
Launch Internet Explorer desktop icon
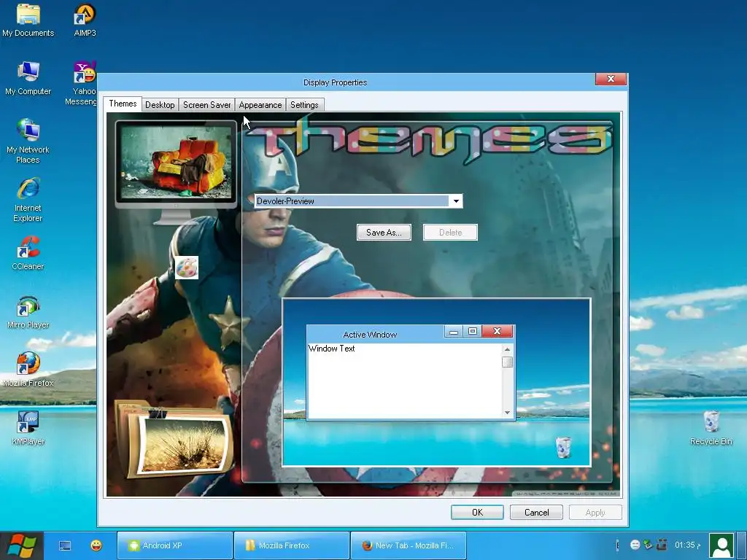[28, 200]
